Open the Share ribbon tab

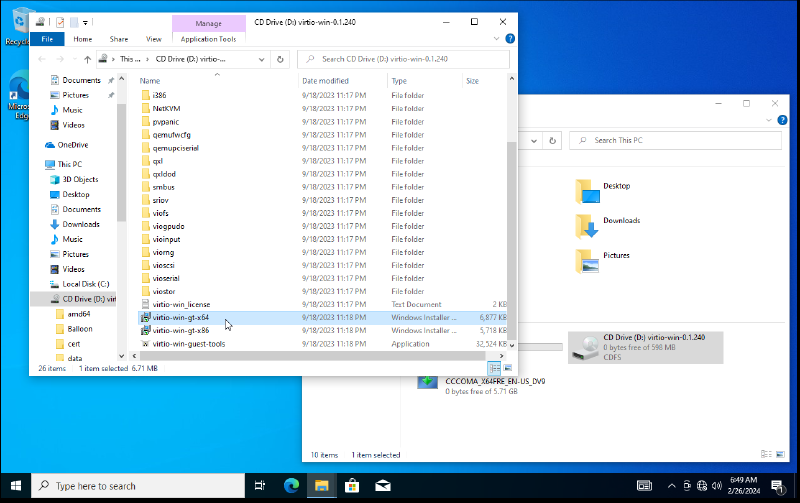pos(119,39)
